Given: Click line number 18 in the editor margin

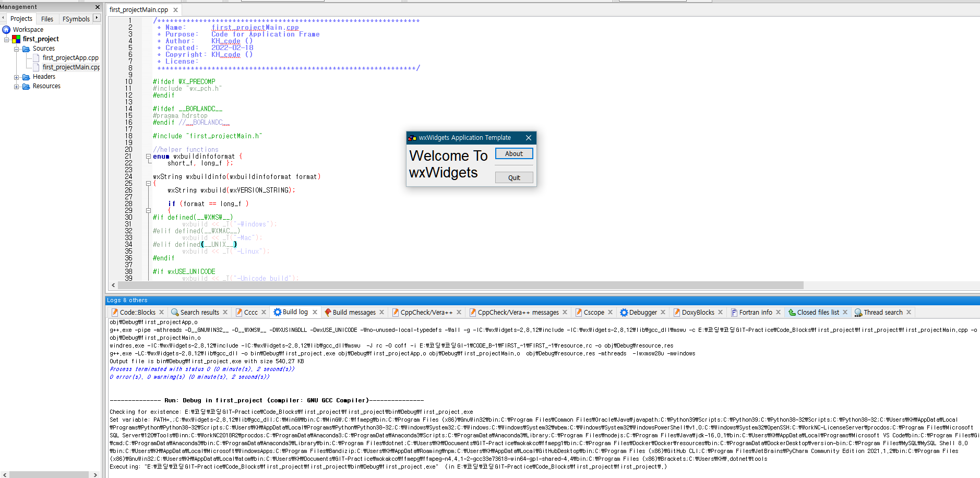Looking at the screenshot, I should [128, 136].
